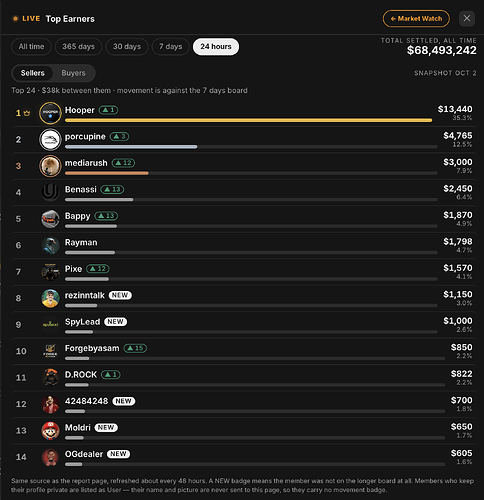Open Rayman's avatar
Image resolution: width=484 pixels, height=500 pixels.
pyautogui.click(x=50, y=245)
